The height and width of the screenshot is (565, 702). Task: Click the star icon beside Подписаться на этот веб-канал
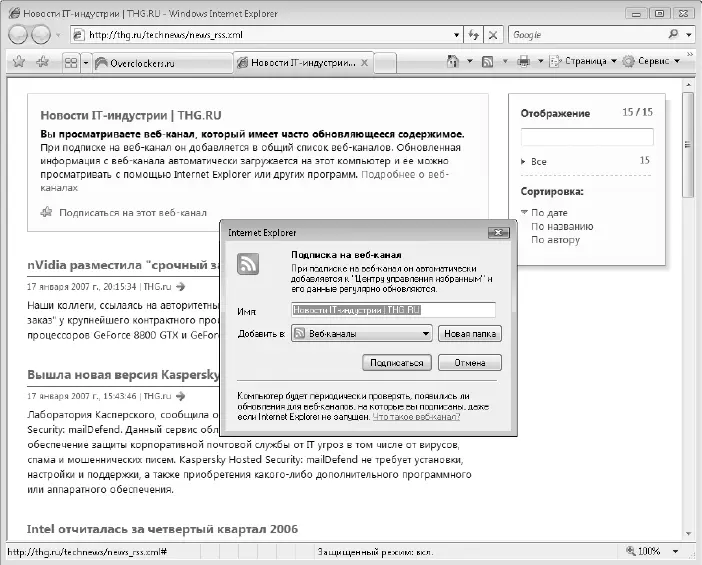click(x=46, y=212)
